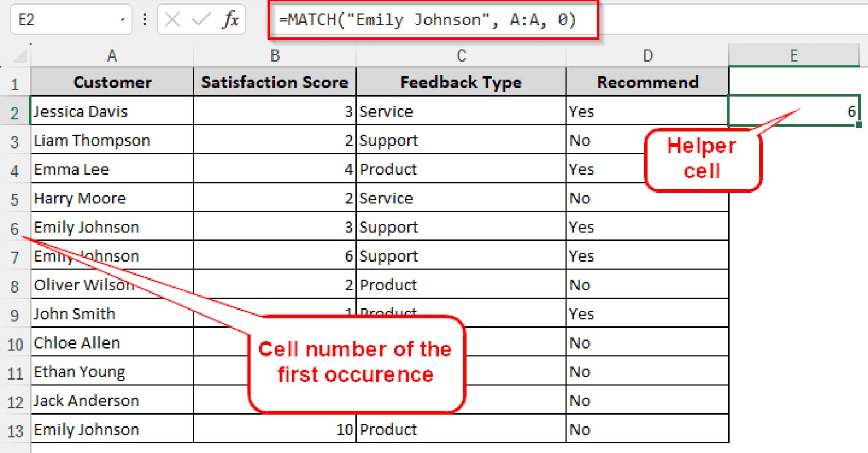
Task: Click the cell with Emily Johnson in row 13
Action: tap(86, 429)
